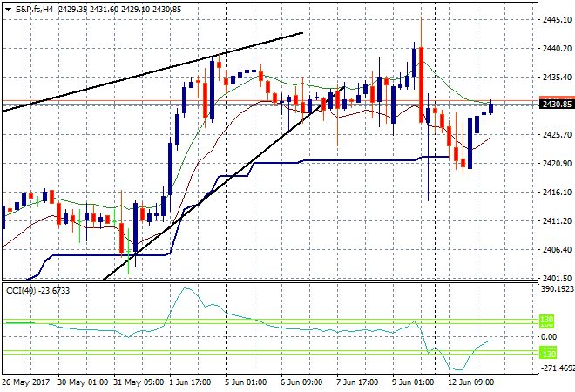Click the CCI peak near 1 Jun 17:00
The height and width of the screenshot is (392, 575).
tap(186, 288)
